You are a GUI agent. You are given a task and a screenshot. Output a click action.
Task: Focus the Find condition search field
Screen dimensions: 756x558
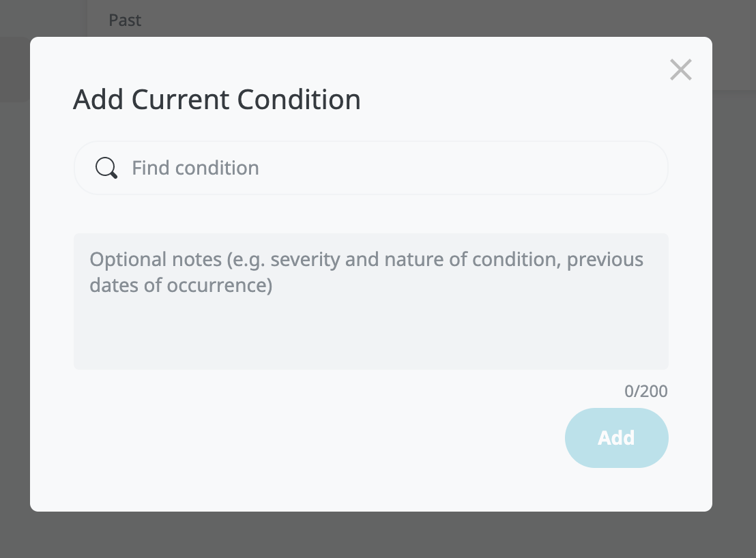(x=370, y=168)
